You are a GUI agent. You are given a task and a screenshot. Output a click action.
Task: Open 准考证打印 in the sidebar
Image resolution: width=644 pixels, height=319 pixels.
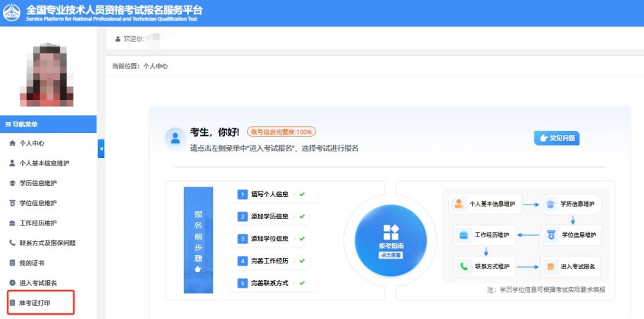38,304
